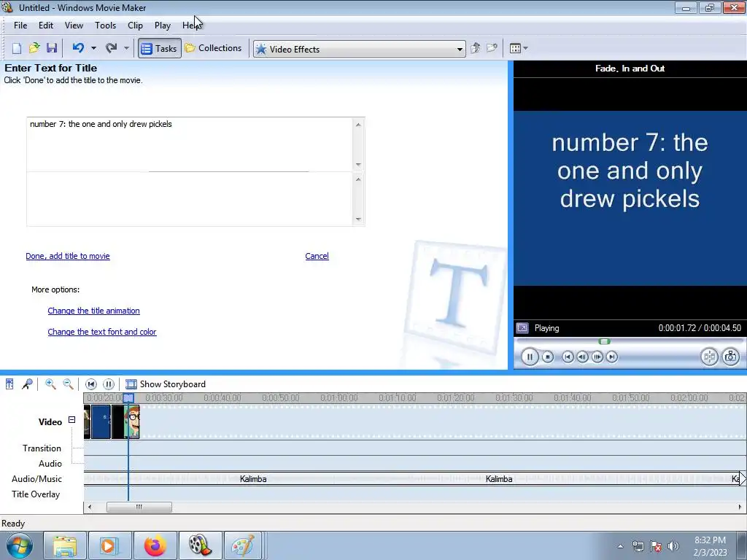
Task: Click into the empty subtitle text box
Action: tap(190, 199)
